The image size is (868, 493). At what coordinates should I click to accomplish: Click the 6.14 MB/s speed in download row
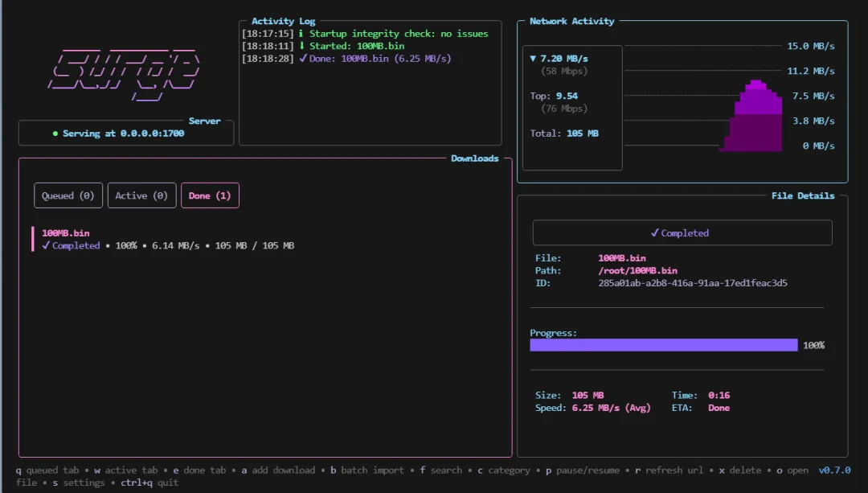175,245
